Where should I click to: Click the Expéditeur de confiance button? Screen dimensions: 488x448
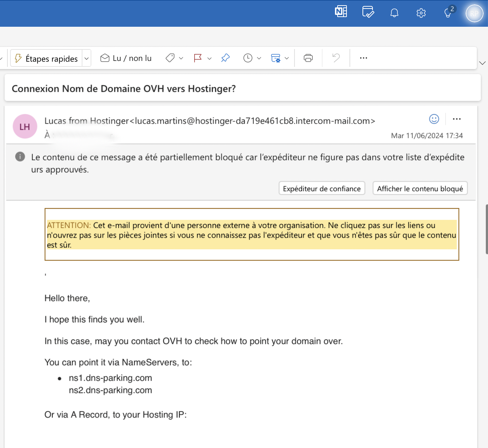(x=322, y=188)
